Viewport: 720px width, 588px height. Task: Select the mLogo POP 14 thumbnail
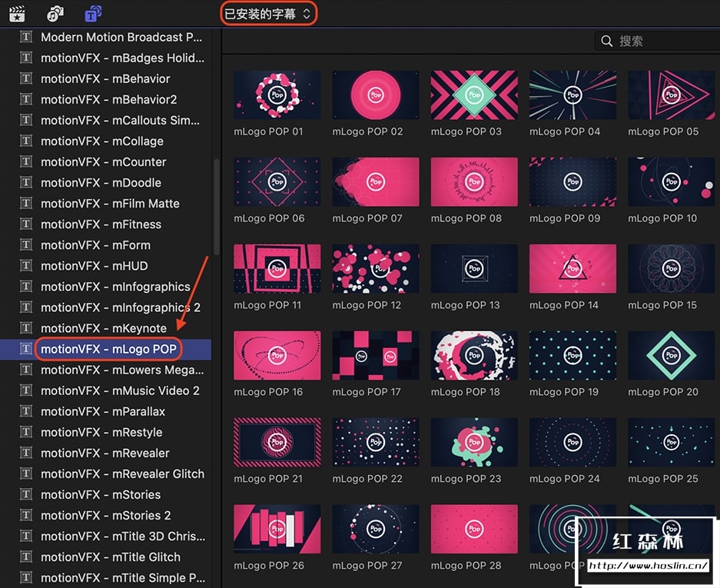click(x=572, y=269)
